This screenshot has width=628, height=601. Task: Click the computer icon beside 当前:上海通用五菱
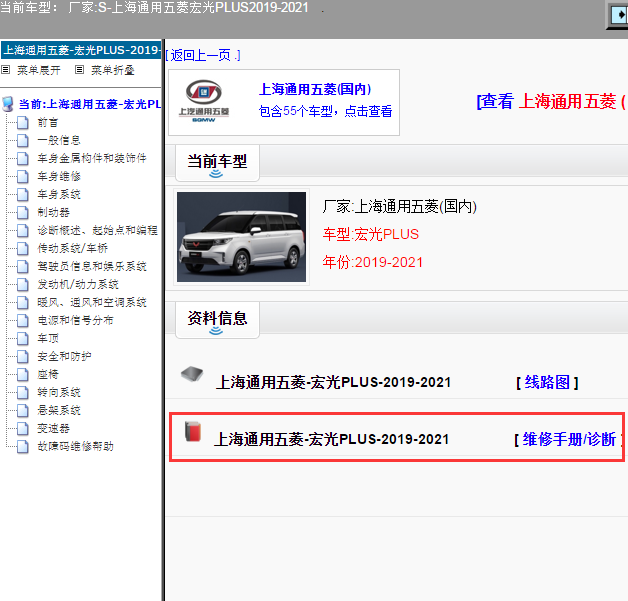pyautogui.click(x=8, y=104)
